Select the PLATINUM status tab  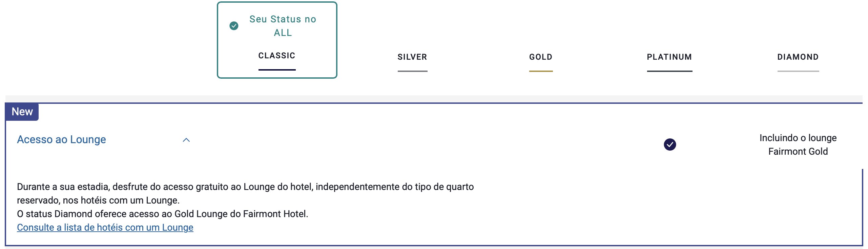pos(669,57)
